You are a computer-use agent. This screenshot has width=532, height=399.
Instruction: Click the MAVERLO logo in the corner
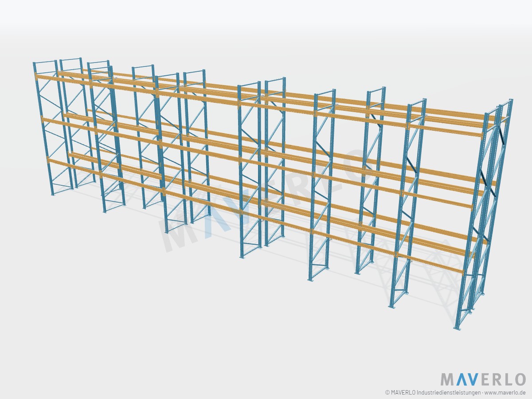pos(483,379)
